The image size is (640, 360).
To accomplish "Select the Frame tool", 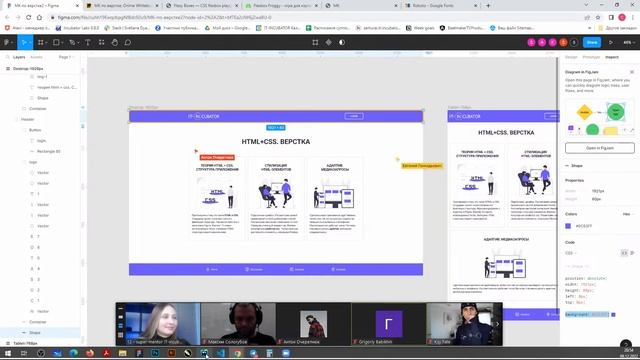I will (x=41, y=42).
